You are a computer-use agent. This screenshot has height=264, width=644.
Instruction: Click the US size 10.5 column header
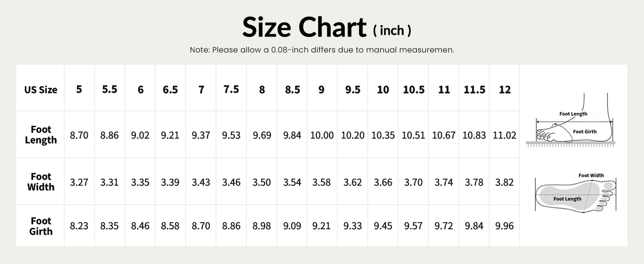click(x=414, y=89)
